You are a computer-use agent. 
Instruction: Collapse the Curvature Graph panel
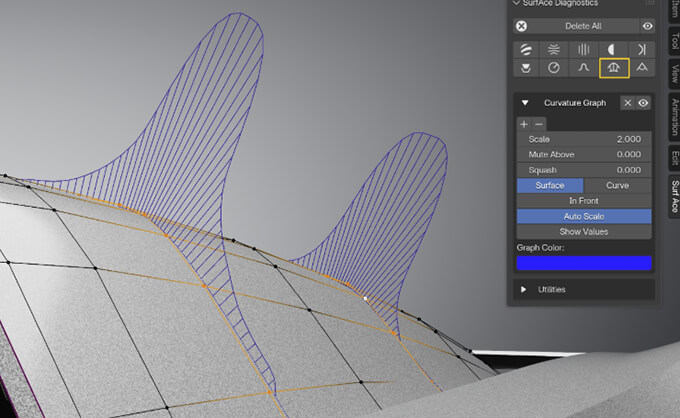(x=525, y=103)
